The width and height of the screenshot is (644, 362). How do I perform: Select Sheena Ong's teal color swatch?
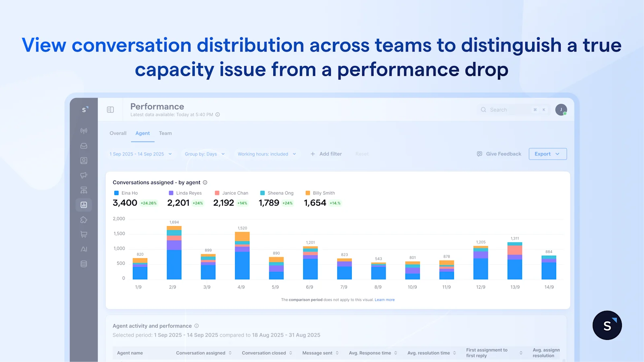[x=262, y=193]
